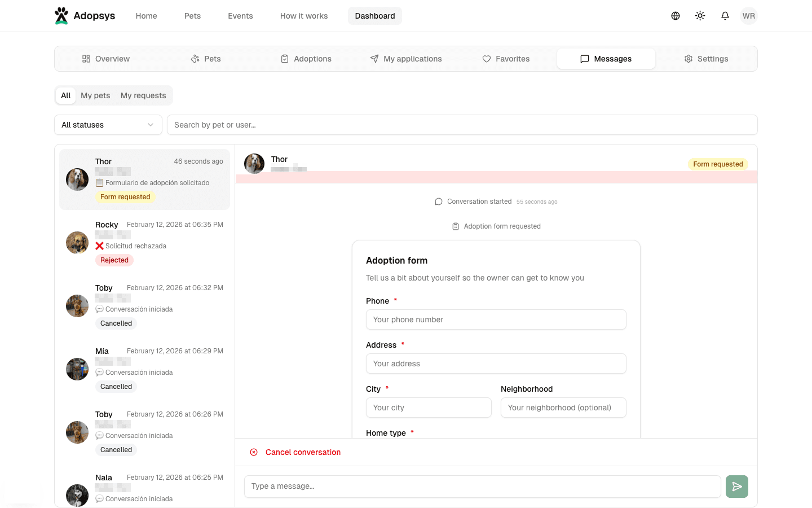This screenshot has width=812, height=508.
Task: Click Thor's avatar in conversation header
Action: pos(254,164)
